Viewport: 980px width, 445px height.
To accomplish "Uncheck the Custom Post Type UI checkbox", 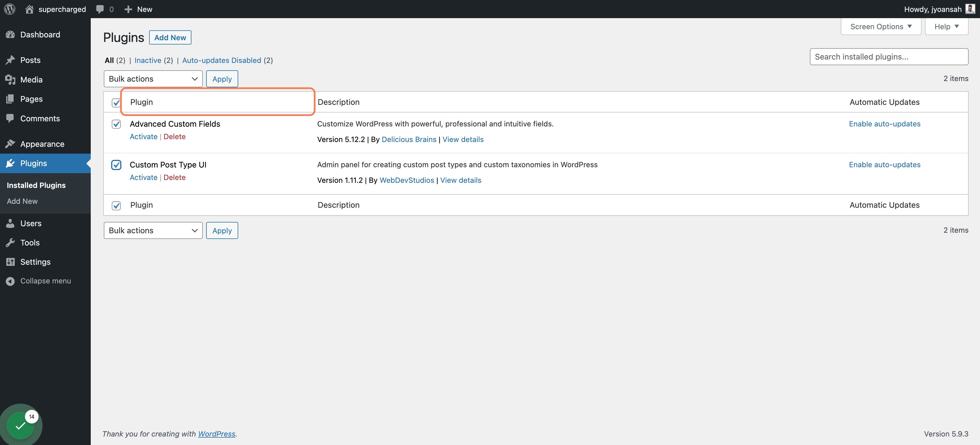I will (116, 165).
